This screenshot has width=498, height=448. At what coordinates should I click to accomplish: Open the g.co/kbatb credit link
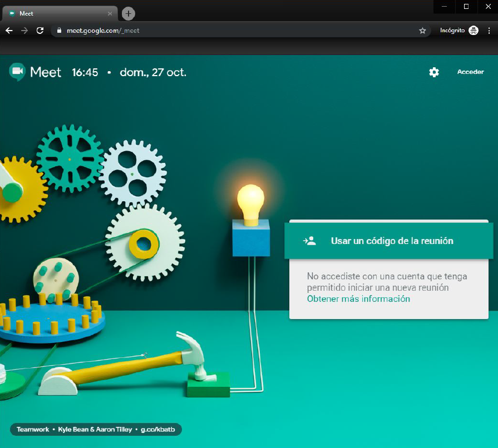[x=158, y=429]
